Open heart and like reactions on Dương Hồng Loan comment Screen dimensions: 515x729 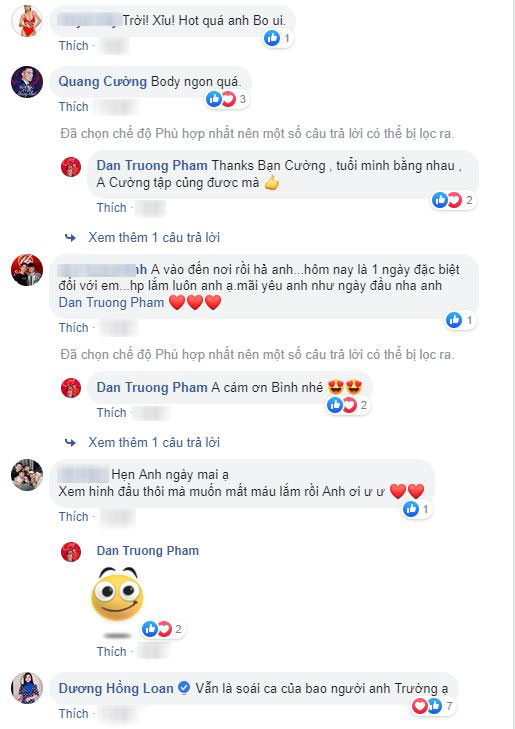pos(432,706)
